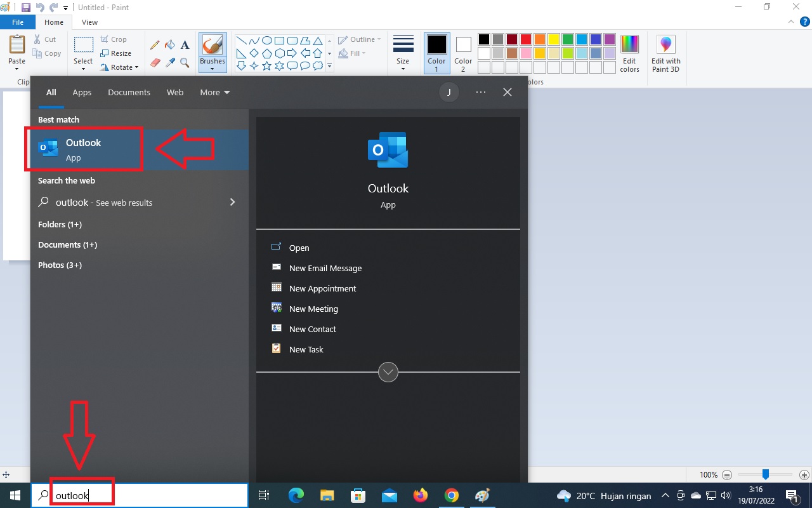This screenshot has height=508, width=812.
Task: Switch to the Apps search tab
Action: click(x=82, y=93)
